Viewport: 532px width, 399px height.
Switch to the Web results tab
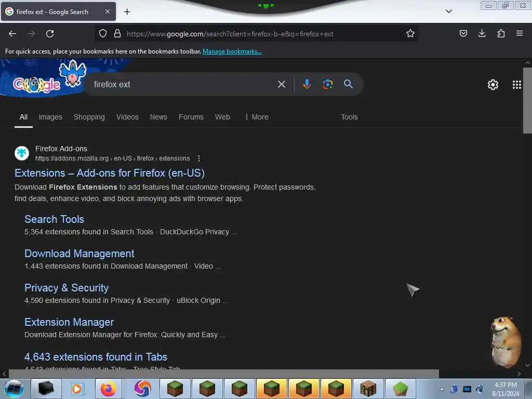(x=222, y=117)
